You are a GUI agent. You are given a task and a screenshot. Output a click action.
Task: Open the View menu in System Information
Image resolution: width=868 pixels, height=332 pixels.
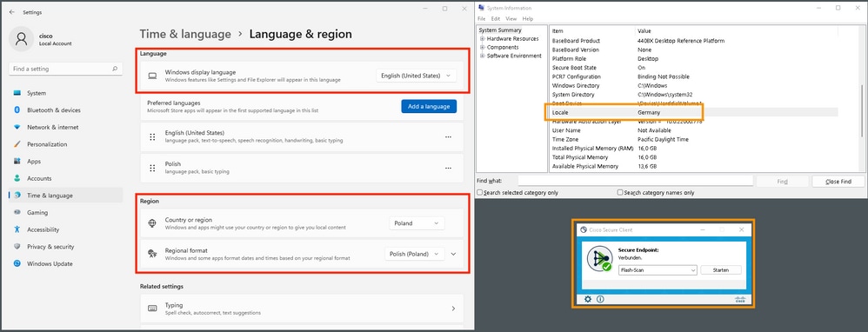click(511, 19)
